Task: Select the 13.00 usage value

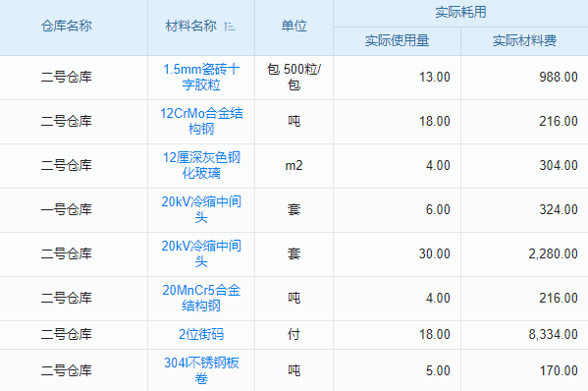Action: pyautogui.click(x=434, y=77)
